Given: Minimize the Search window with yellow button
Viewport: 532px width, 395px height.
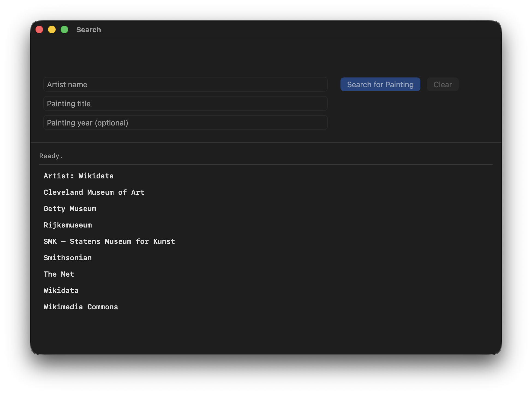Looking at the screenshot, I should pyautogui.click(x=52, y=29).
